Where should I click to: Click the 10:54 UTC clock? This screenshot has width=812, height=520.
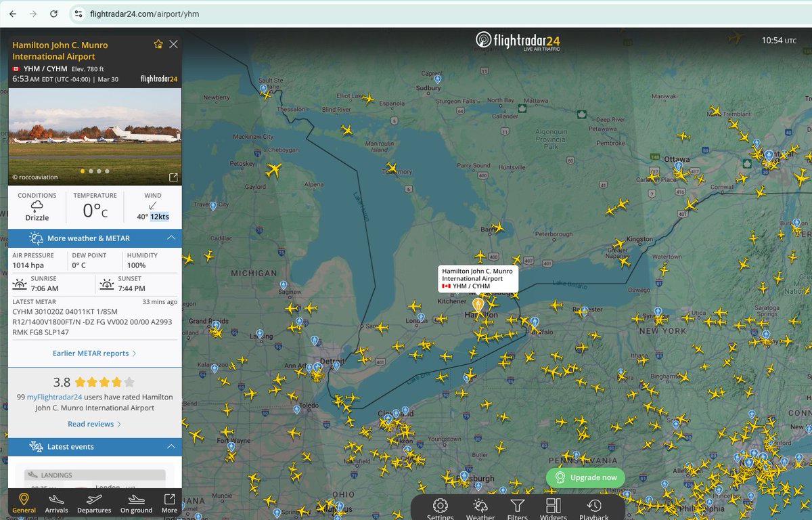[779, 41]
